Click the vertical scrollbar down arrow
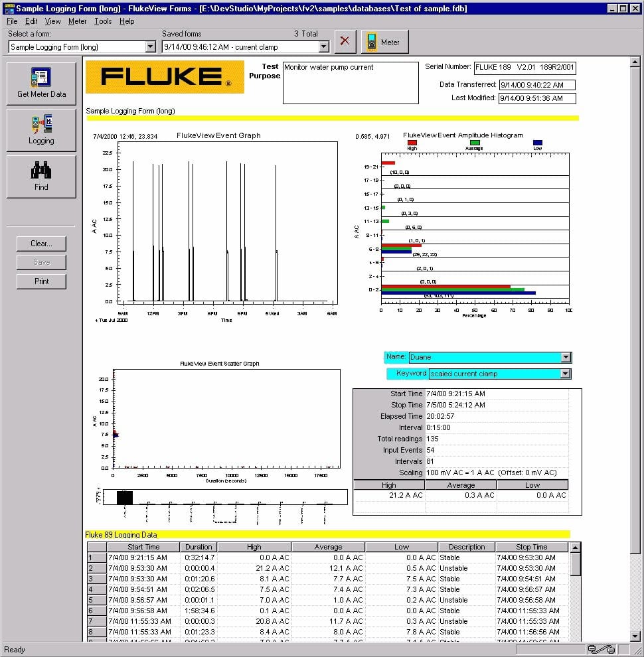 [x=635, y=636]
